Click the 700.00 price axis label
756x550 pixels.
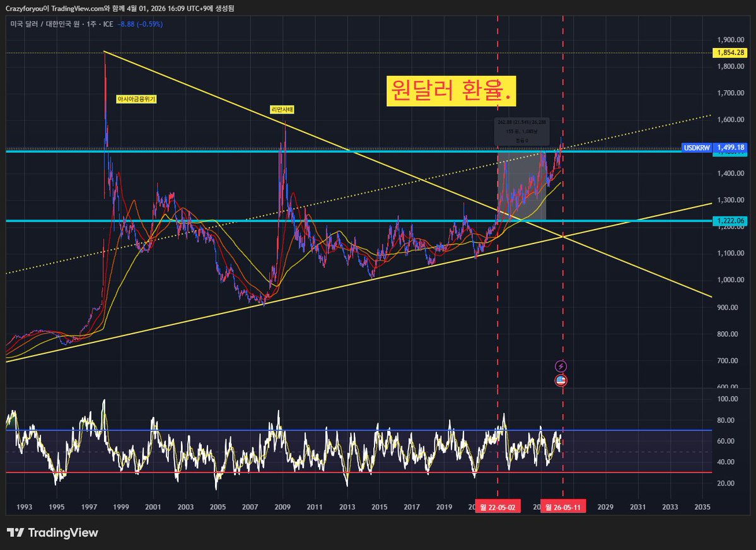click(x=728, y=360)
